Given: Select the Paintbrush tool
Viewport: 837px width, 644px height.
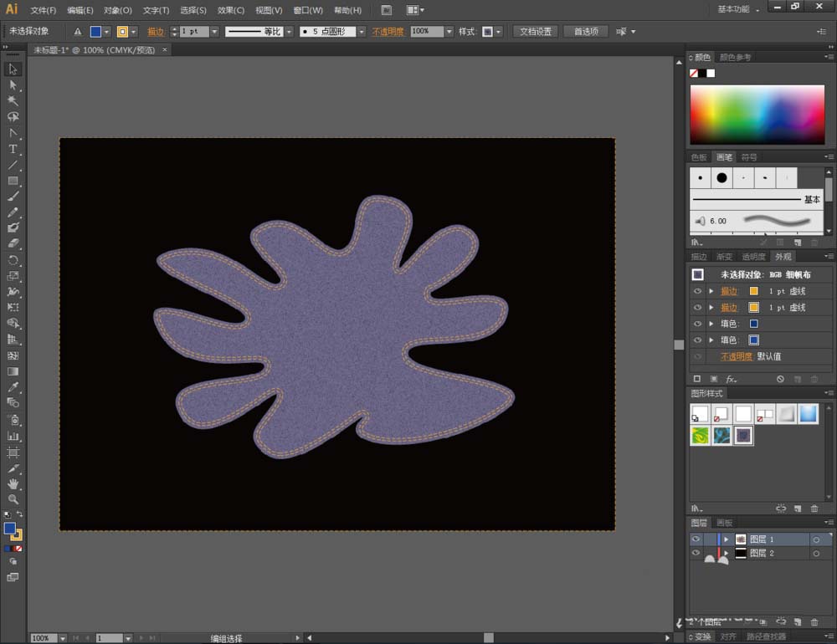Looking at the screenshot, I should 13,197.
